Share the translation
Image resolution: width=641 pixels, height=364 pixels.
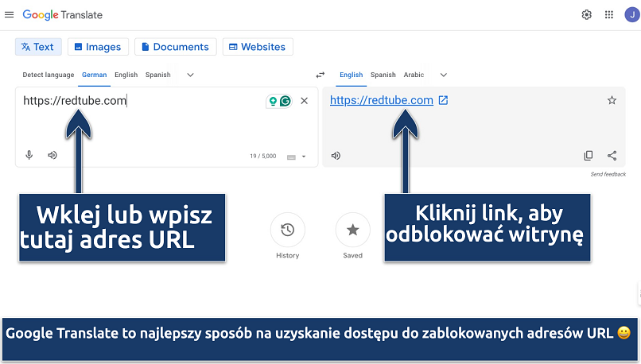pyautogui.click(x=612, y=156)
